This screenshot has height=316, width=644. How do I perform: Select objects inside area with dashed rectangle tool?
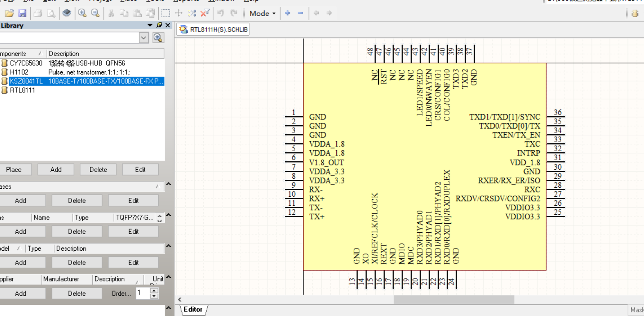(166, 14)
